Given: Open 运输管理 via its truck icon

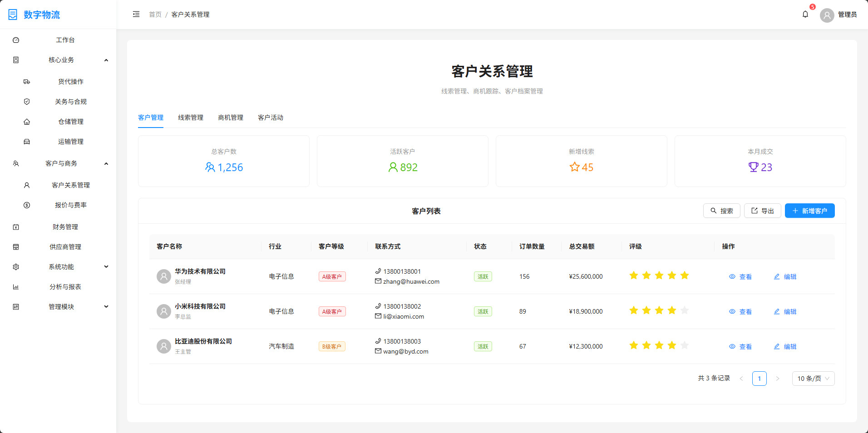Looking at the screenshot, I should 27,141.
